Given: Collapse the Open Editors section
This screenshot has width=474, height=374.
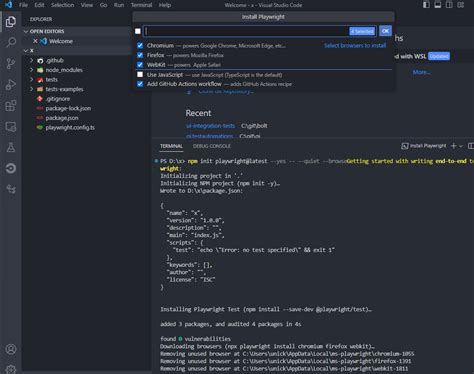Looking at the screenshot, I should click(x=26, y=31).
